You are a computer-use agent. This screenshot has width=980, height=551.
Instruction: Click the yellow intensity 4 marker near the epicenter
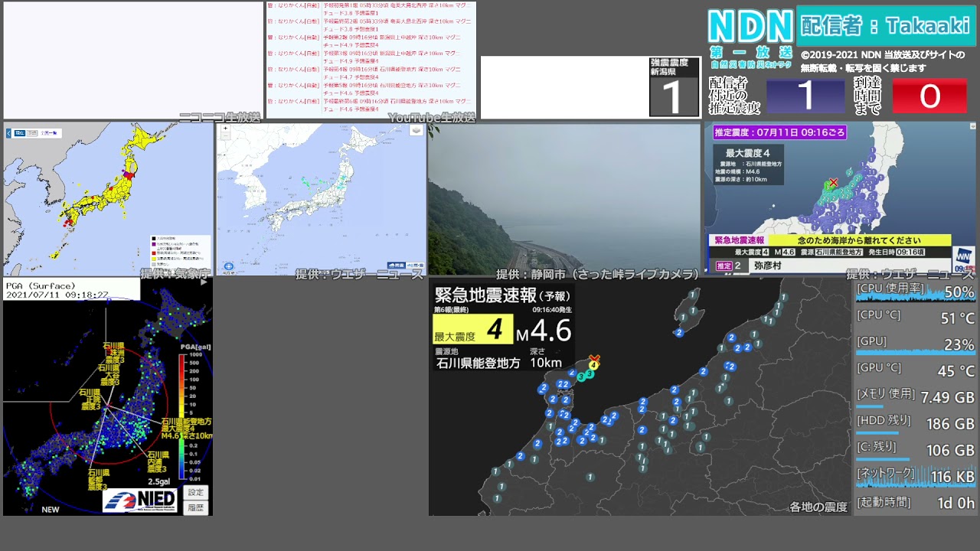(593, 365)
